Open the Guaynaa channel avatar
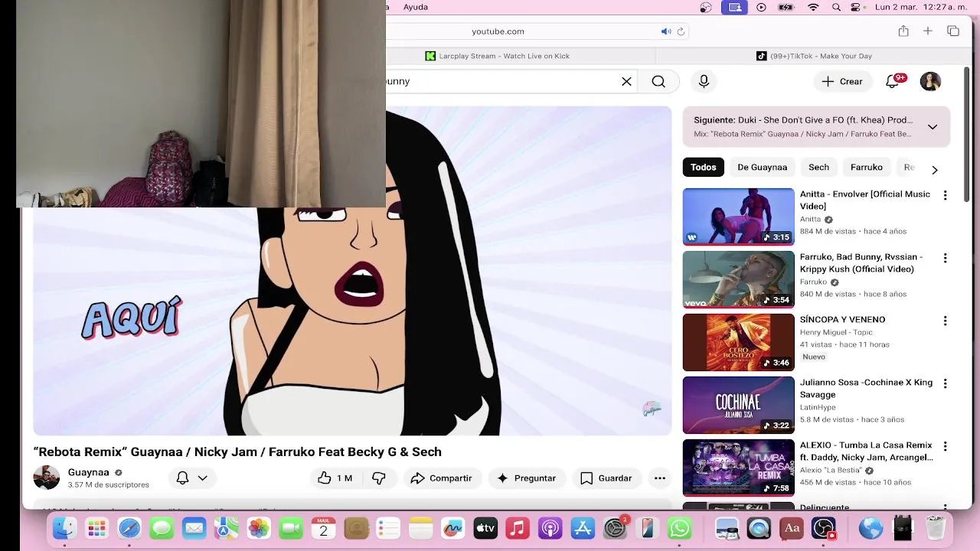980x551 pixels. 47,478
